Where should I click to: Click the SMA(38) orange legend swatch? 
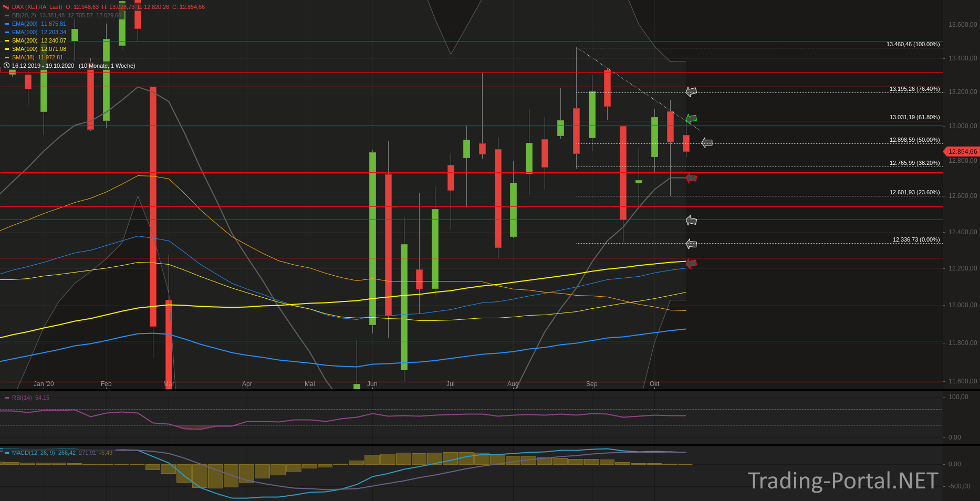tap(7, 57)
